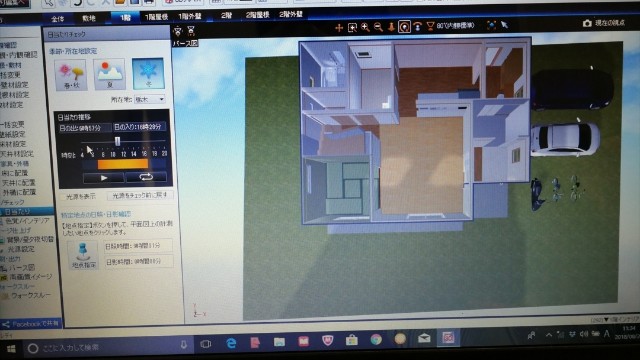The height and width of the screenshot is (360, 640).
Task: Select ウォークスルー in the left sidebar
Action: pos(26,296)
